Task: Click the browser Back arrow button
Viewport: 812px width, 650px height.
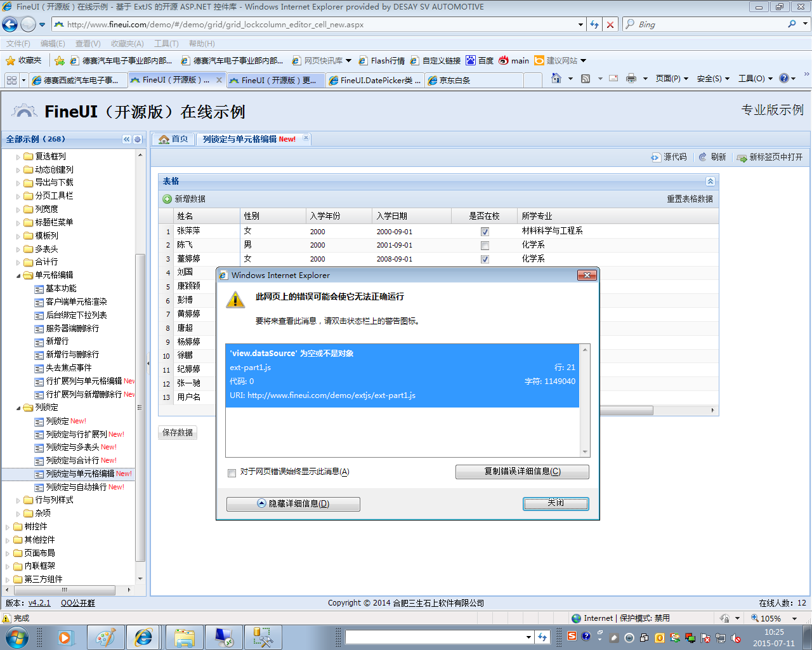Action: 10,25
